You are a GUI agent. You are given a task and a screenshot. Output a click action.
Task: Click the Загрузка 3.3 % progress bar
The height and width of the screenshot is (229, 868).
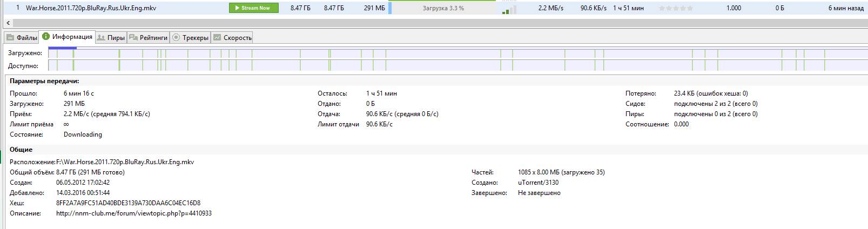[443, 8]
